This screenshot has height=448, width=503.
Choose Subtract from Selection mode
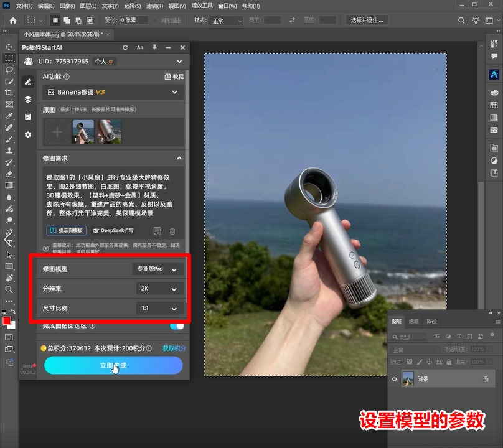78,20
